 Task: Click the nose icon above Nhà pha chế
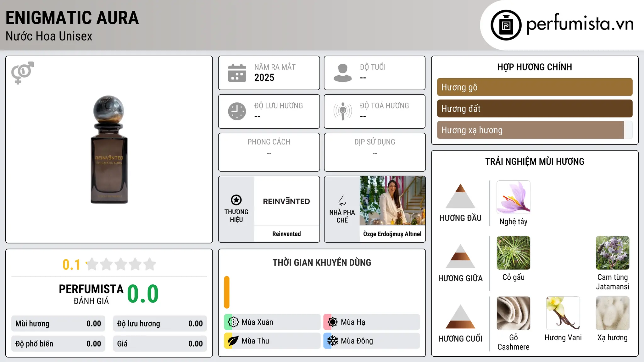tap(342, 200)
